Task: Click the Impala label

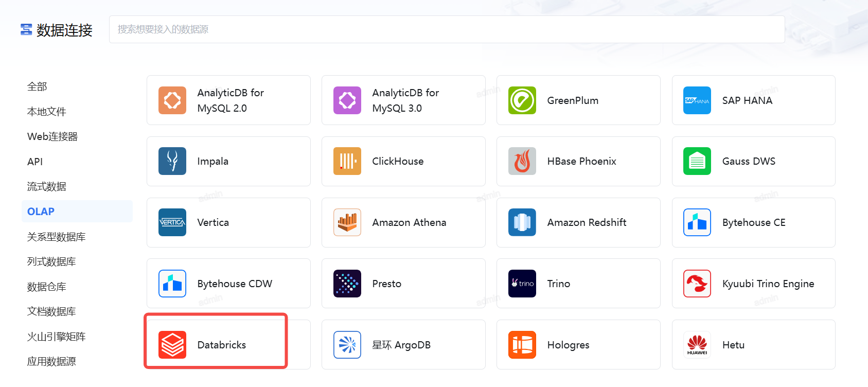Action: (212, 162)
